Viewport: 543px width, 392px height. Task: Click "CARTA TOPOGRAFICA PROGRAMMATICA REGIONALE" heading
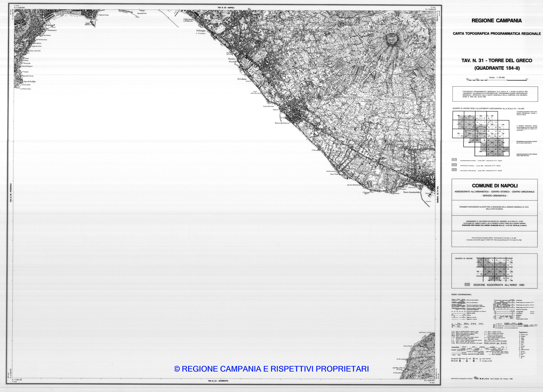(x=497, y=33)
